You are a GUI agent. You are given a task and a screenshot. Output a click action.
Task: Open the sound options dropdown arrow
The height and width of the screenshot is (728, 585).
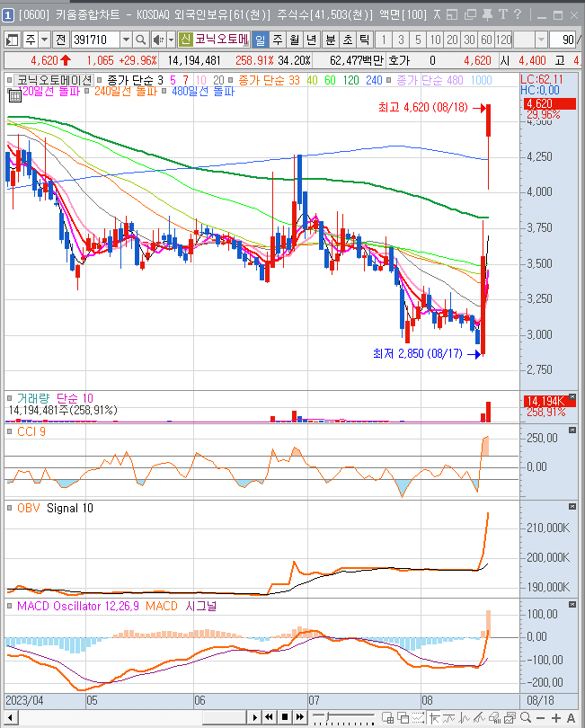tap(171, 40)
